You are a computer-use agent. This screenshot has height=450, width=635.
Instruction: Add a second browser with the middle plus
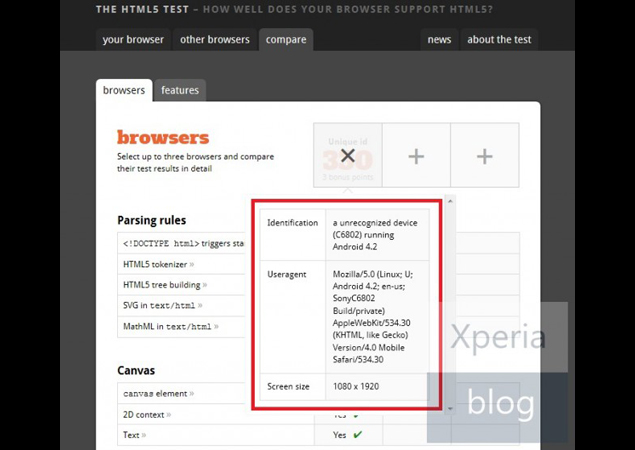pyautogui.click(x=416, y=156)
